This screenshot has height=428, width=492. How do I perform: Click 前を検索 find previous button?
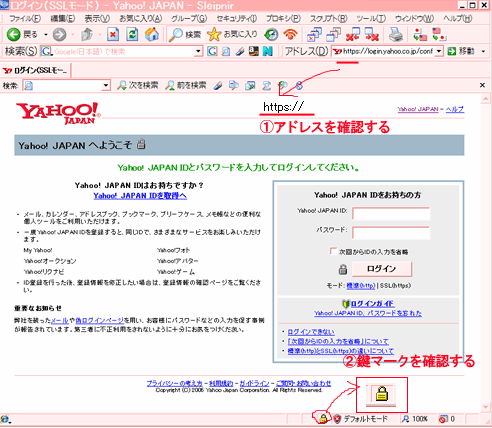point(186,85)
